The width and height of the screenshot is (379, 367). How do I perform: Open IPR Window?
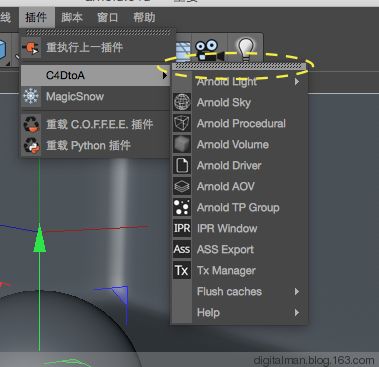(x=239, y=229)
